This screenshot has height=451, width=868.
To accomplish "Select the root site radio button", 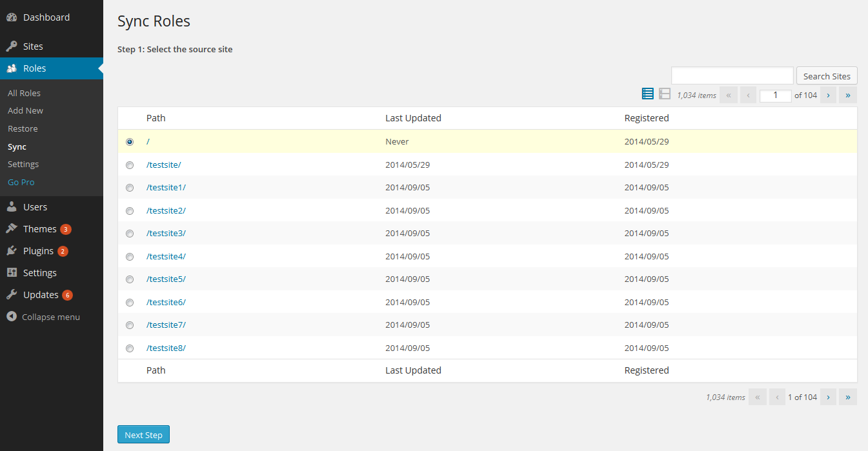I will click(x=130, y=142).
